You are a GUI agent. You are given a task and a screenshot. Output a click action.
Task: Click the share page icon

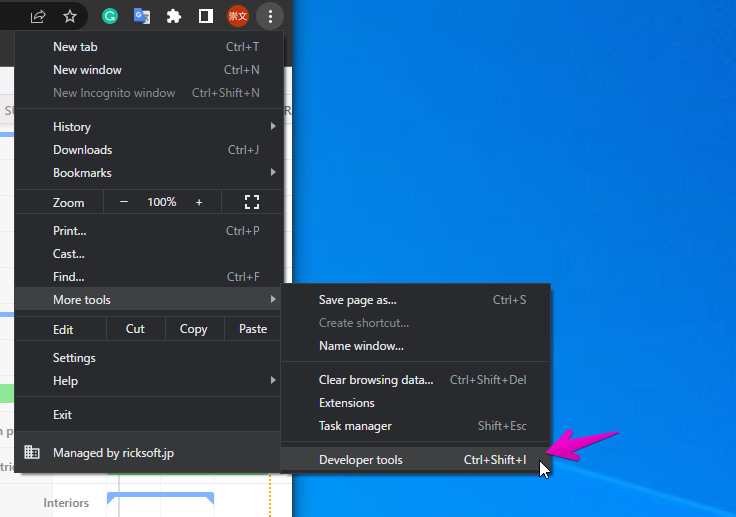tap(38, 16)
